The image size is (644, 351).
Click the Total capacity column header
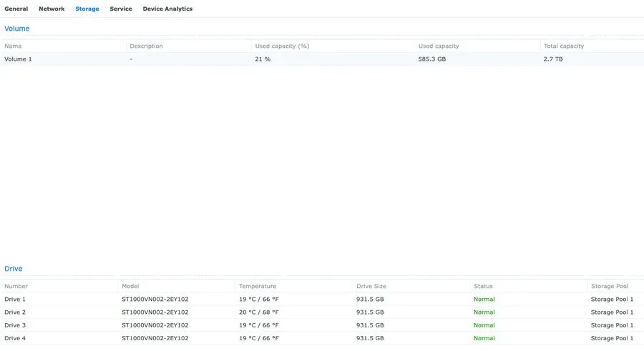tap(564, 46)
